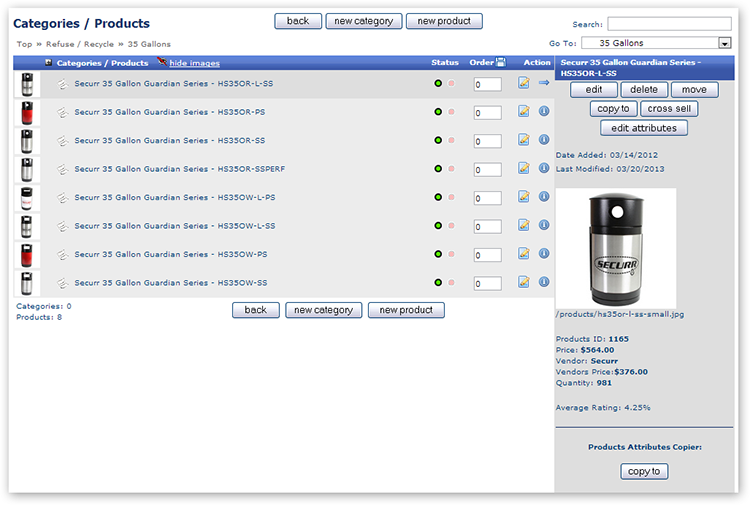
Task: Show info for HS35OW-L-PS product
Action: coord(544,197)
